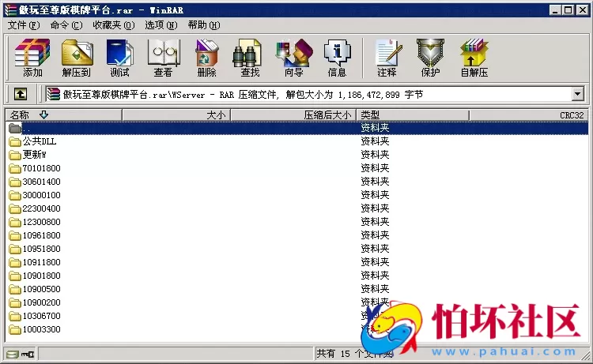Click the folder icon of 70101800

point(15,168)
